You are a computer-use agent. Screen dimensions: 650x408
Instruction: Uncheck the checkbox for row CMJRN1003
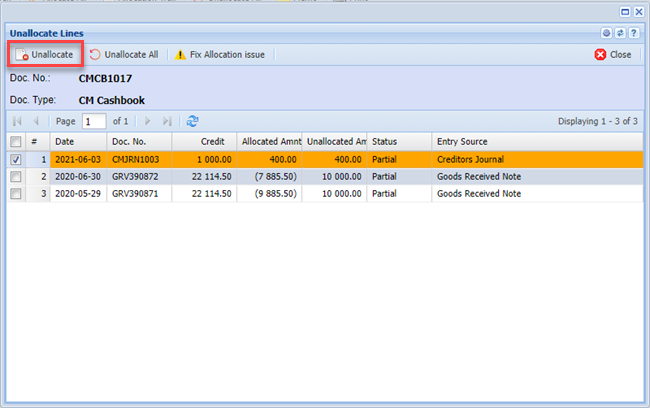(x=16, y=159)
